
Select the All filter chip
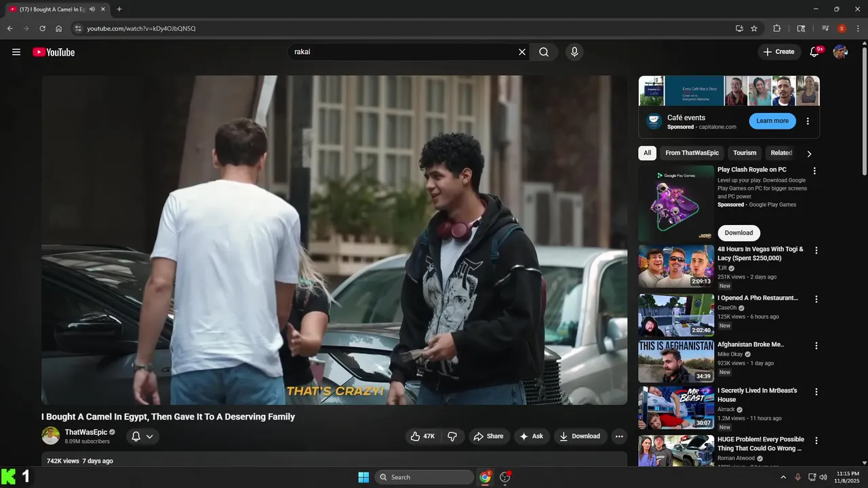647,153
